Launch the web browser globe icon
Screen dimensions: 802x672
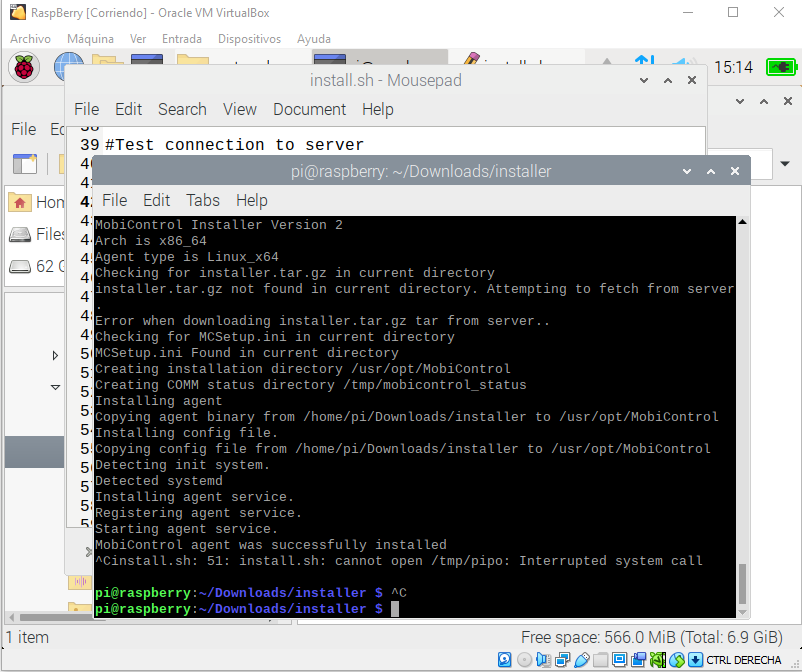(x=68, y=67)
